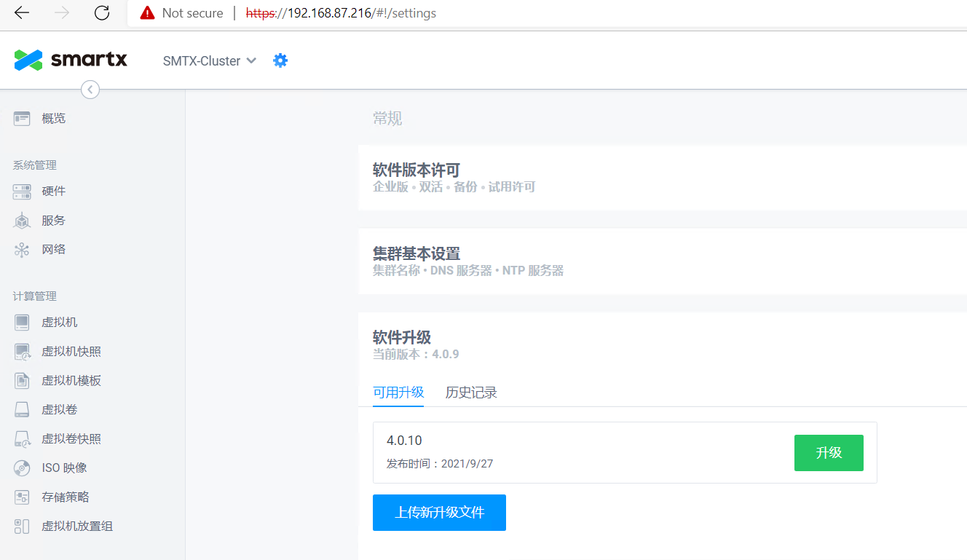
Task: Stay on the 可用升级 (Available Upgrades) tab
Action: coord(398,392)
